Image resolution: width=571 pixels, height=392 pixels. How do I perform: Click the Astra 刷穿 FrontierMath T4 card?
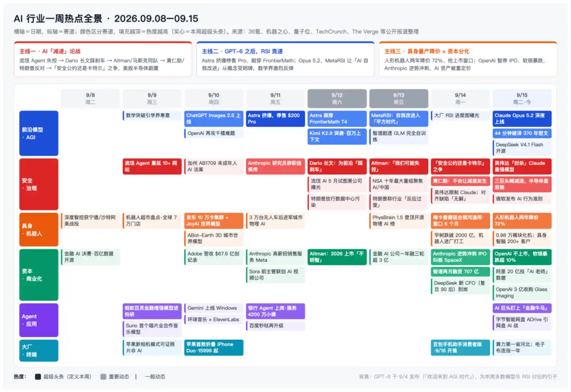(337, 119)
